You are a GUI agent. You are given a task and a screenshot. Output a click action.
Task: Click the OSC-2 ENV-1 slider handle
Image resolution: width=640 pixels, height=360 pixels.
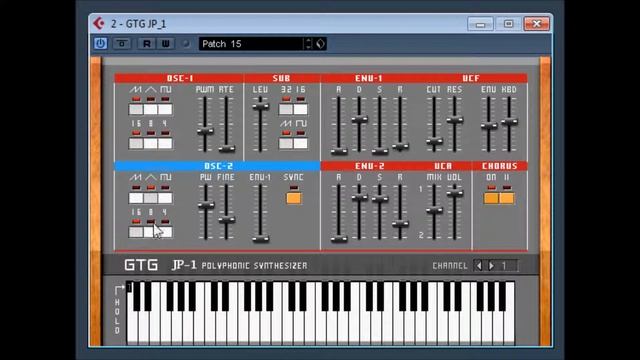point(260,239)
